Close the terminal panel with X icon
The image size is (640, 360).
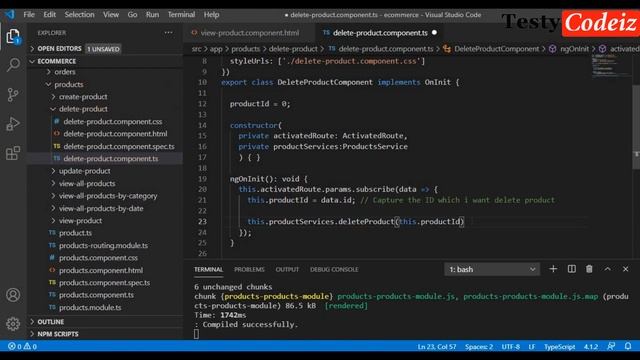[x=625, y=269]
